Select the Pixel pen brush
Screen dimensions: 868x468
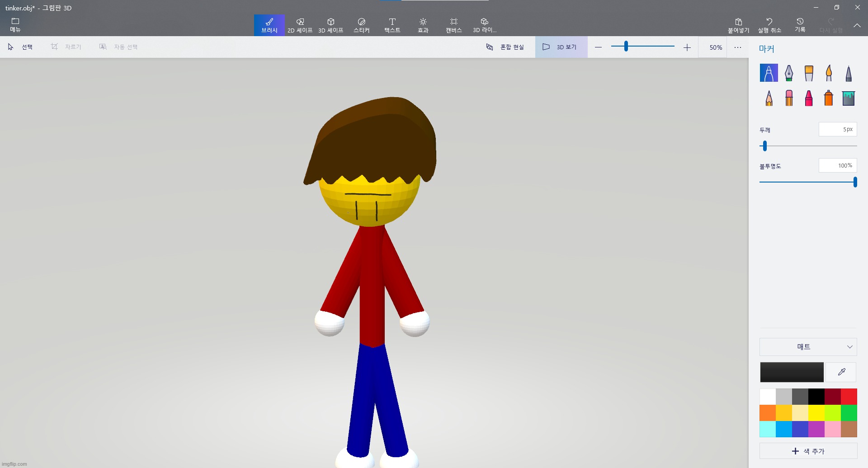[849, 73]
